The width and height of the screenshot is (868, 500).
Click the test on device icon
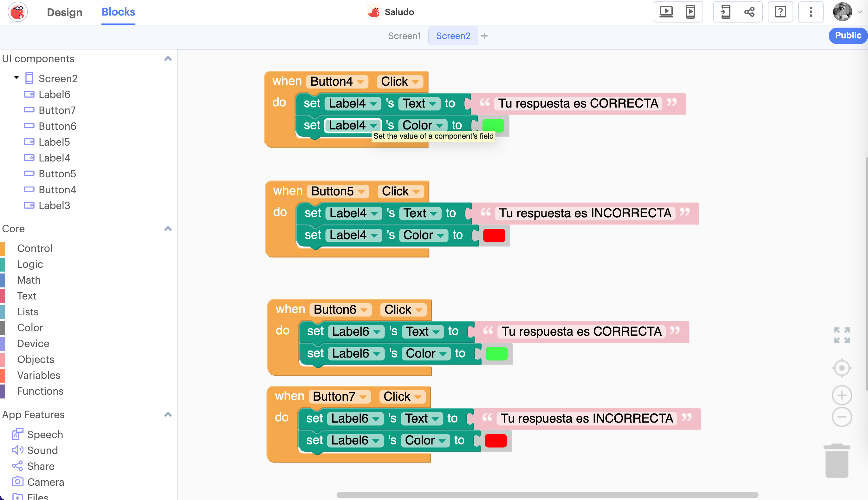point(690,12)
